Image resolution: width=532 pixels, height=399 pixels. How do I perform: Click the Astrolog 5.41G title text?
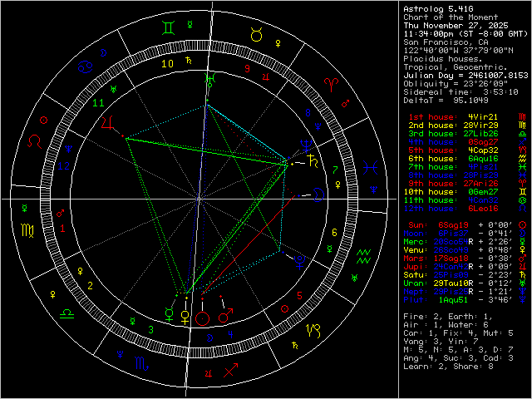click(x=438, y=9)
